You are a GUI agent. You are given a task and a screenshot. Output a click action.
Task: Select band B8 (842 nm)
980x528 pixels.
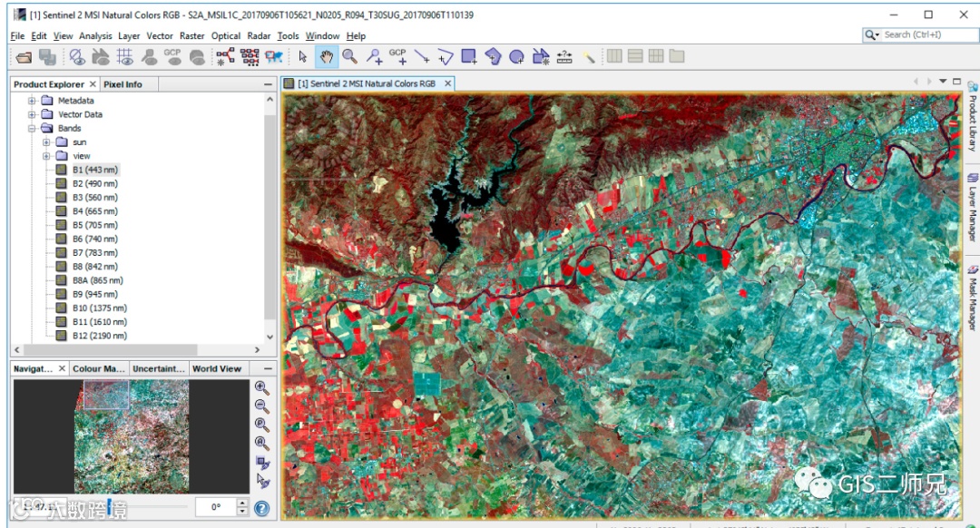pyautogui.click(x=95, y=267)
